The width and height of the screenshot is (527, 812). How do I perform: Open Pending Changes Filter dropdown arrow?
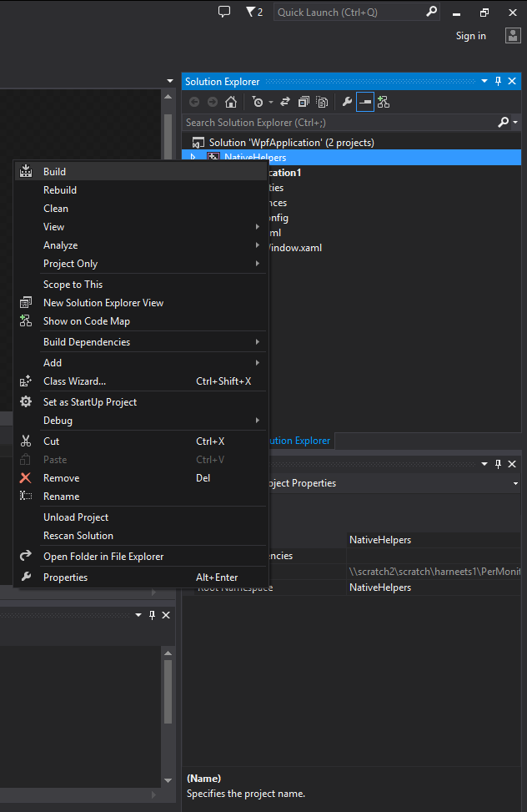tap(271, 103)
